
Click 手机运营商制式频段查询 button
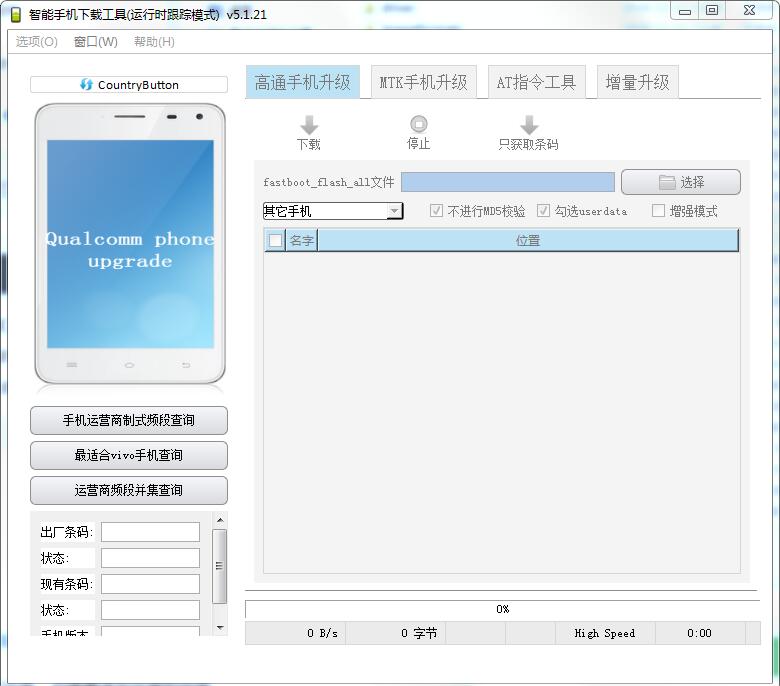[x=129, y=420]
